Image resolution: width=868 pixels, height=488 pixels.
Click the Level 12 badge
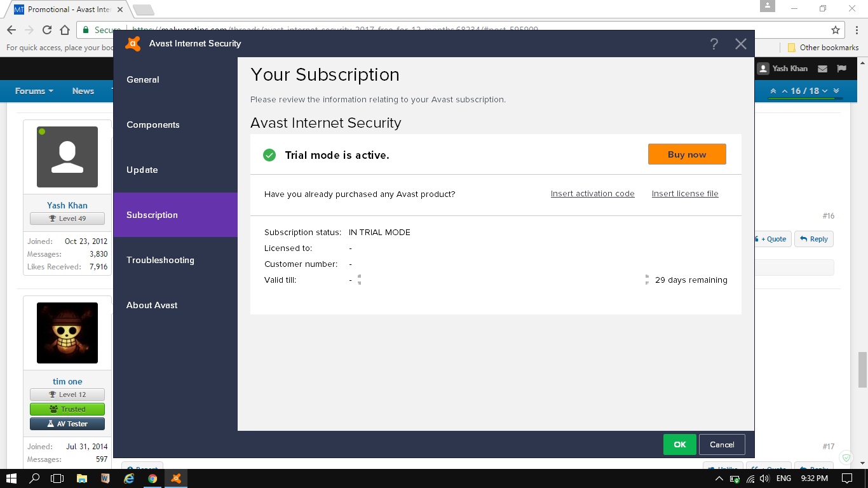click(67, 395)
